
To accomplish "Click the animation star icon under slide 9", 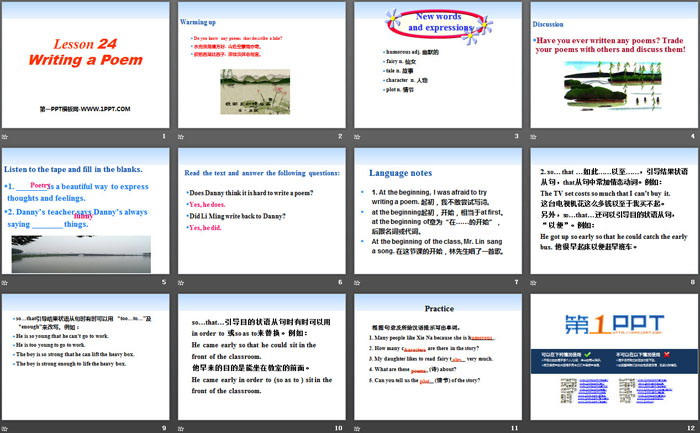I will pyautogui.click(x=5, y=429).
